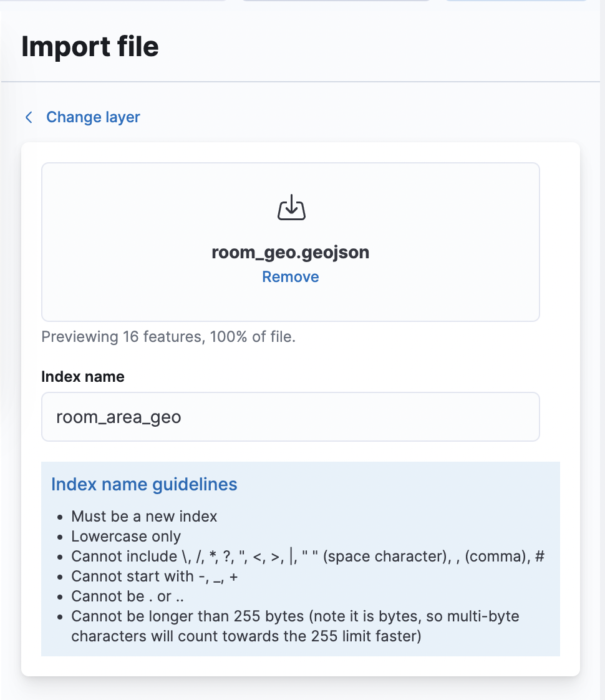This screenshot has width=605, height=700.
Task: Click the import tray download icon
Action: [291, 208]
